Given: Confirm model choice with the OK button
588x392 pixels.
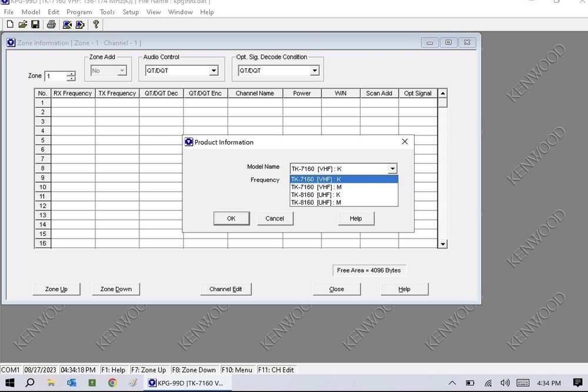Looking at the screenshot, I should coord(231,218).
